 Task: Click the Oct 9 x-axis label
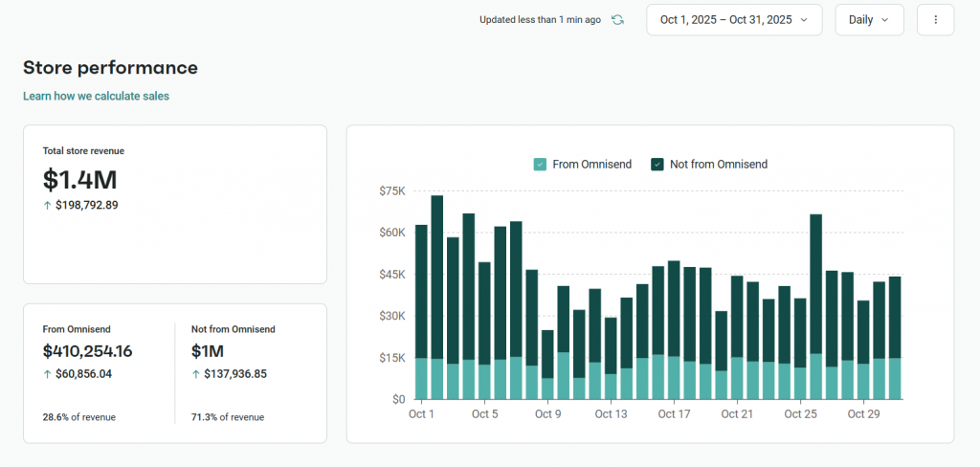(x=547, y=413)
